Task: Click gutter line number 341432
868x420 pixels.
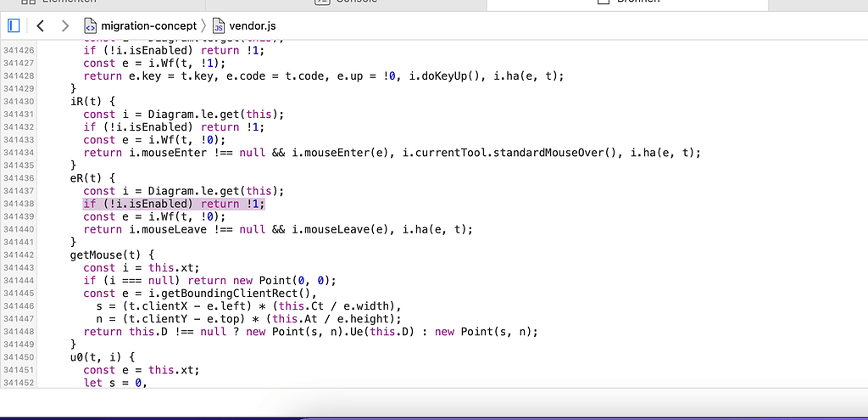Action: pos(19,127)
